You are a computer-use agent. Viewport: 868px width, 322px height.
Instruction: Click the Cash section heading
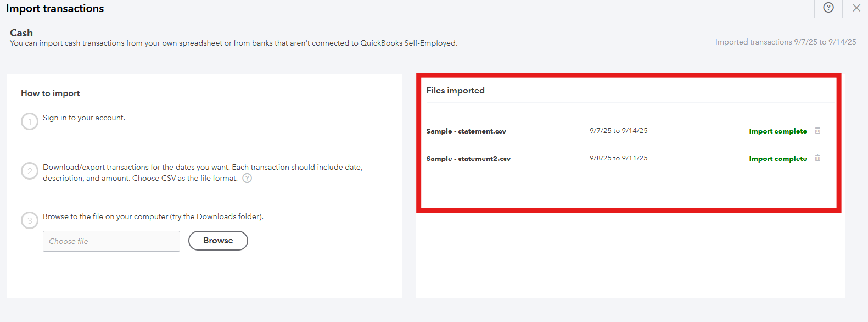(x=21, y=33)
